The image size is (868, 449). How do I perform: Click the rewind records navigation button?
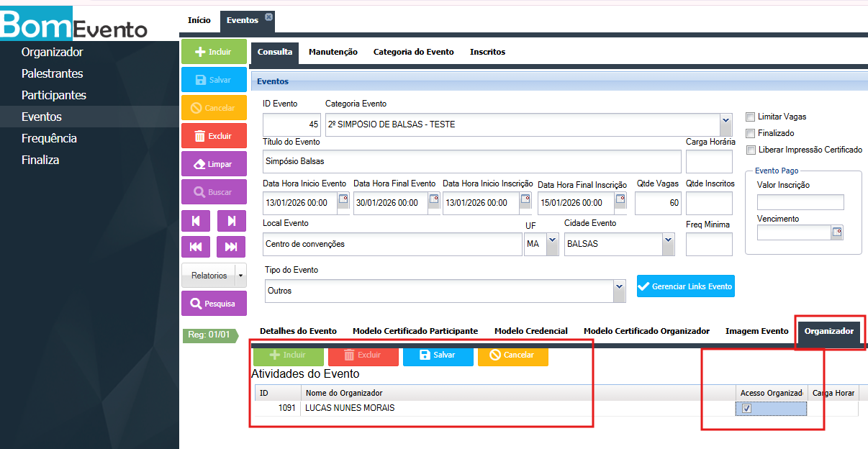196,247
